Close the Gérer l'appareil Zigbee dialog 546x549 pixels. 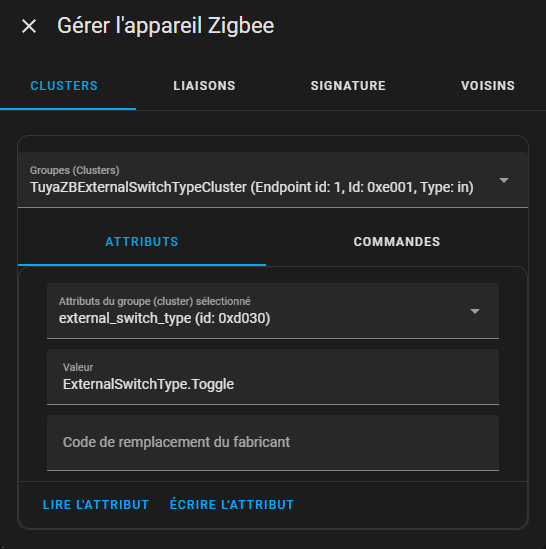tap(29, 26)
